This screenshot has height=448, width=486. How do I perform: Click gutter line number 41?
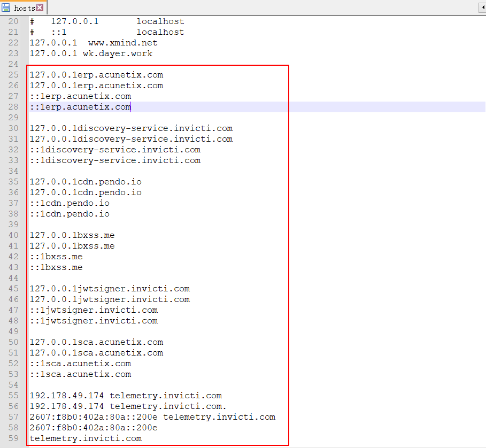point(13,246)
